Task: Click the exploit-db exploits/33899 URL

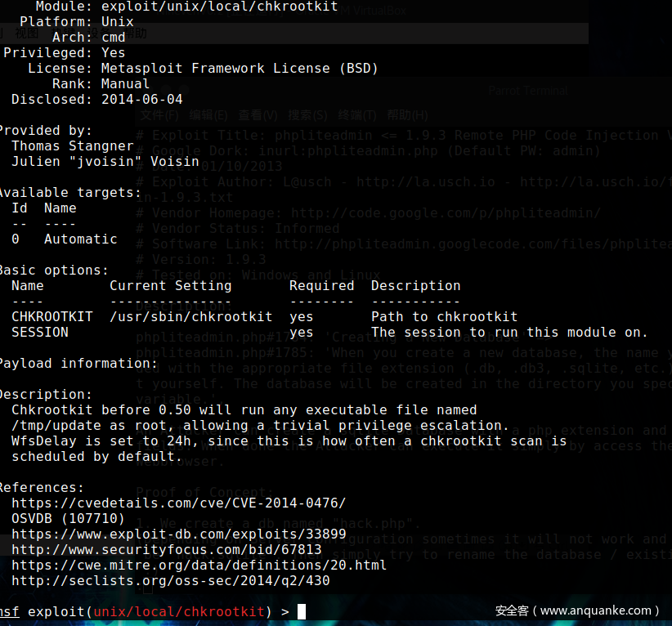Action: 178,534
